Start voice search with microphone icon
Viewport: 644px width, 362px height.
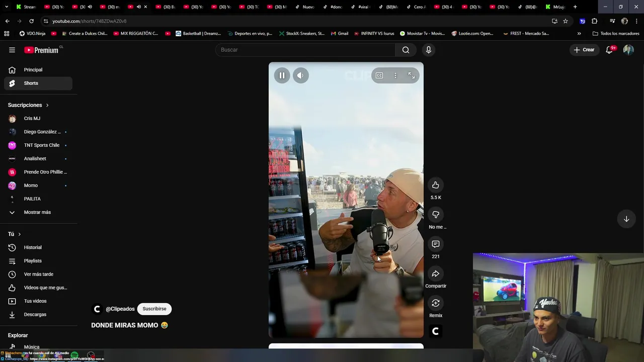click(429, 50)
